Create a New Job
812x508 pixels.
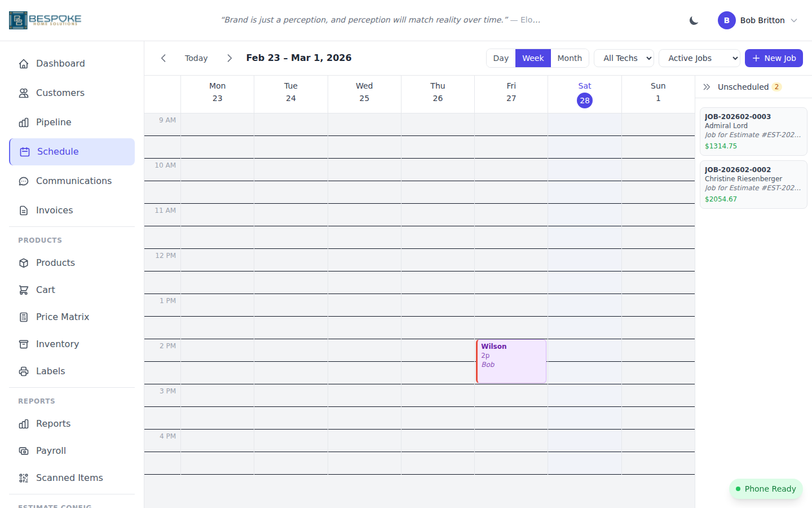coord(774,58)
